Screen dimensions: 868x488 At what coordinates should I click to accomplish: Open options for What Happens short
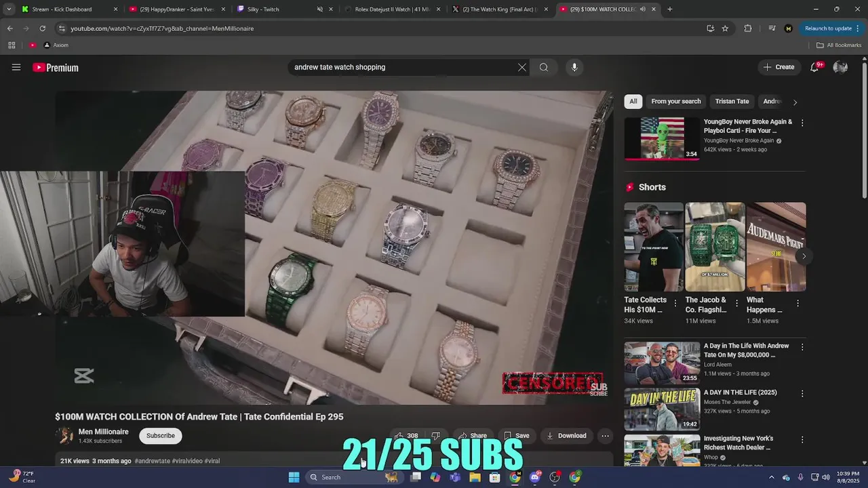[797, 304]
